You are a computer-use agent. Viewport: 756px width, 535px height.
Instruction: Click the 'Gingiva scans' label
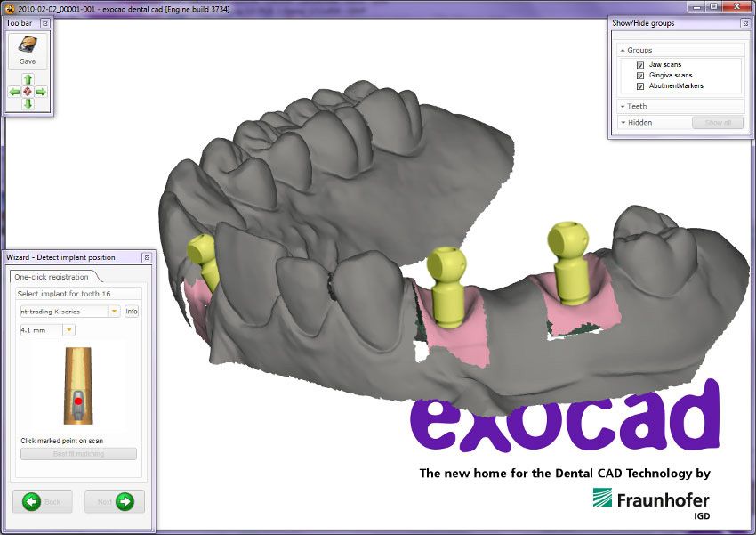(x=671, y=76)
